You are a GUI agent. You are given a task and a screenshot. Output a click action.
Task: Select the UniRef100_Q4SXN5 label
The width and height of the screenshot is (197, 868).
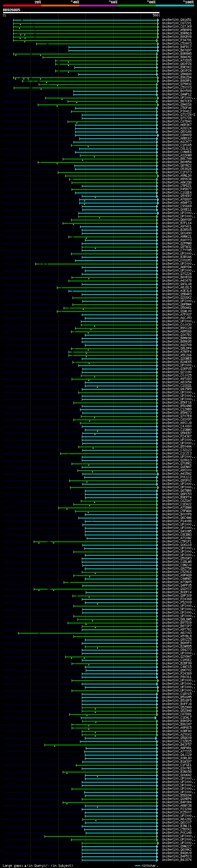[x=177, y=531]
